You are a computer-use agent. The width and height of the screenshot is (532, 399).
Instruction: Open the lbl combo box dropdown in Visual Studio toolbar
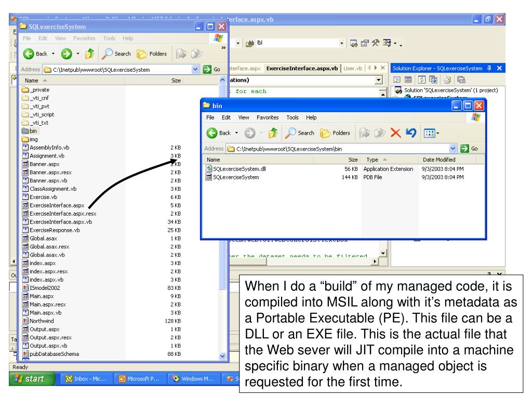(341, 43)
